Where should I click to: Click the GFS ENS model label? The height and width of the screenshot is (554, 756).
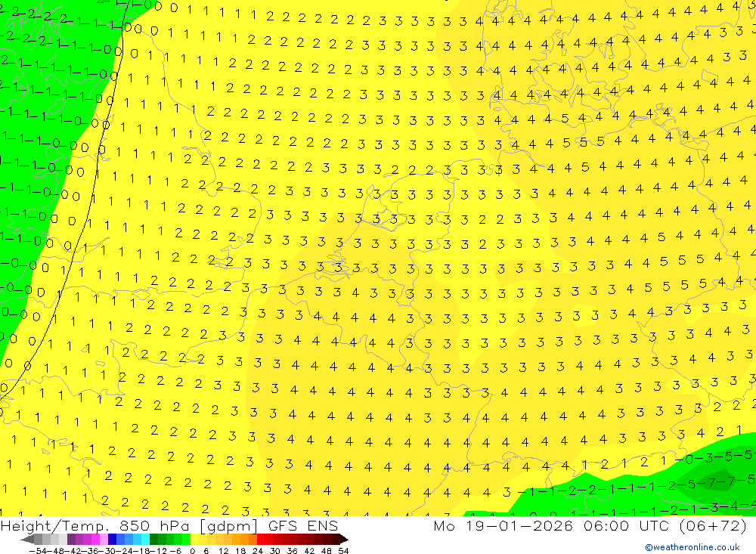tap(303, 526)
